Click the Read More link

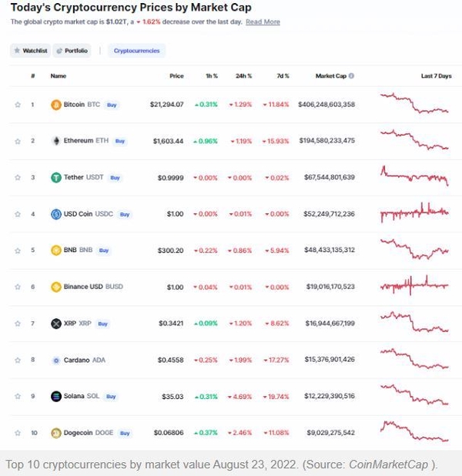(x=263, y=22)
